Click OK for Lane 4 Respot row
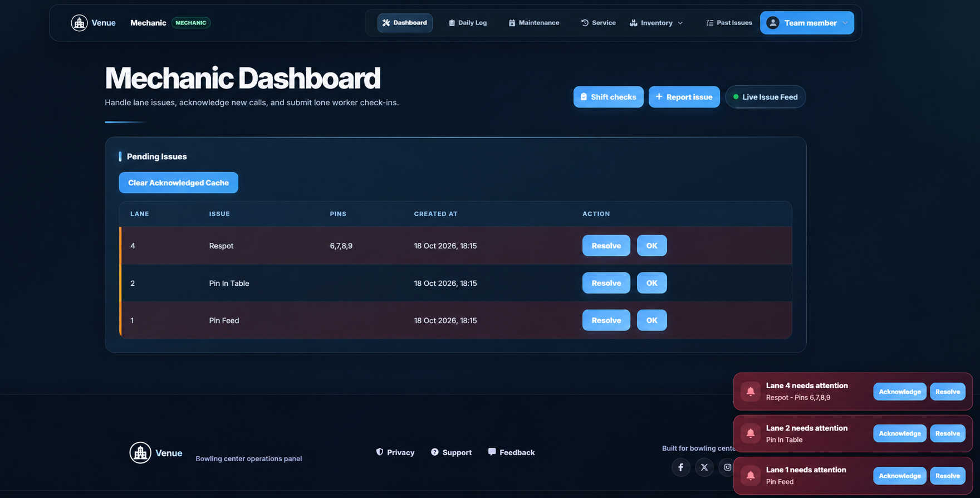This screenshot has width=980, height=498. point(652,246)
